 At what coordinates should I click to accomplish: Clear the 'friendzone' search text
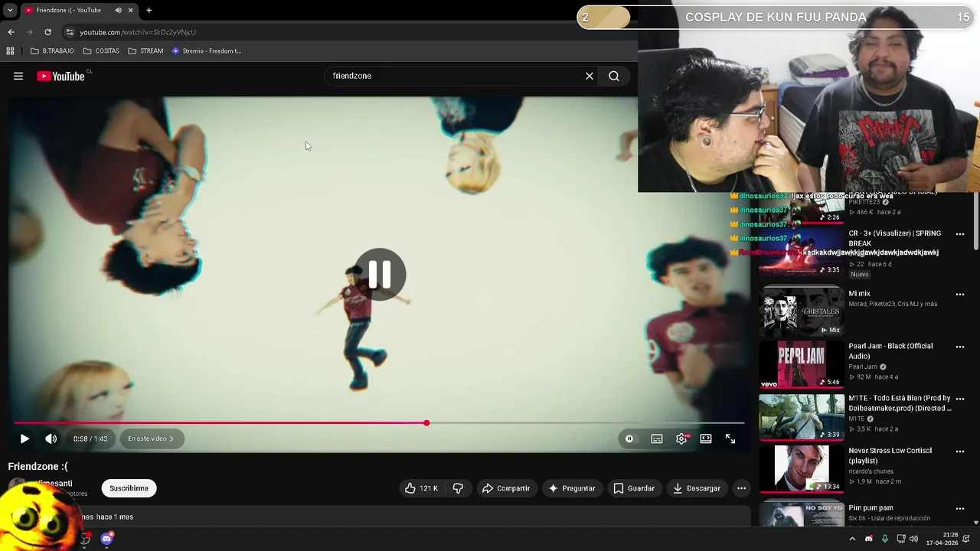(x=590, y=76)
